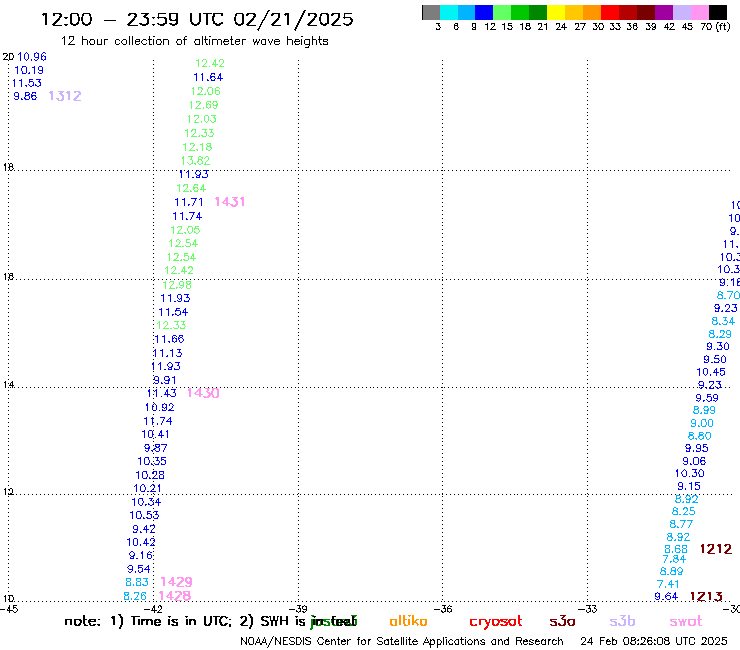Click the wave height value 11.53

(x=27, y=83)
